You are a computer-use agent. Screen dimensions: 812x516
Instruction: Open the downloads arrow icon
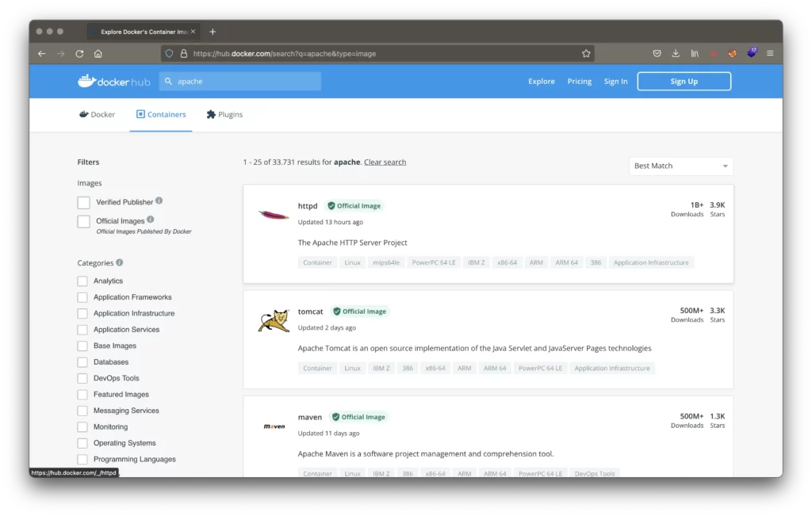(676, 53)
